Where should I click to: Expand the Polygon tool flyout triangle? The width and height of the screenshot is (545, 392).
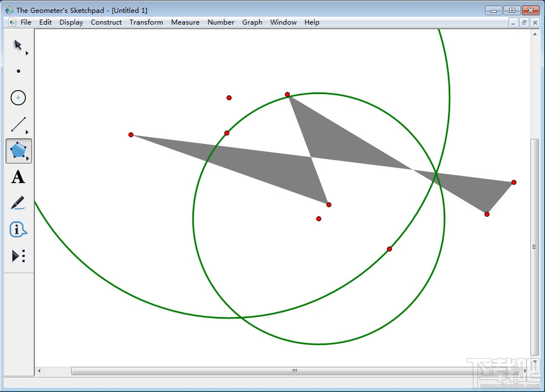pyautogui.click(x=27, y=158)
